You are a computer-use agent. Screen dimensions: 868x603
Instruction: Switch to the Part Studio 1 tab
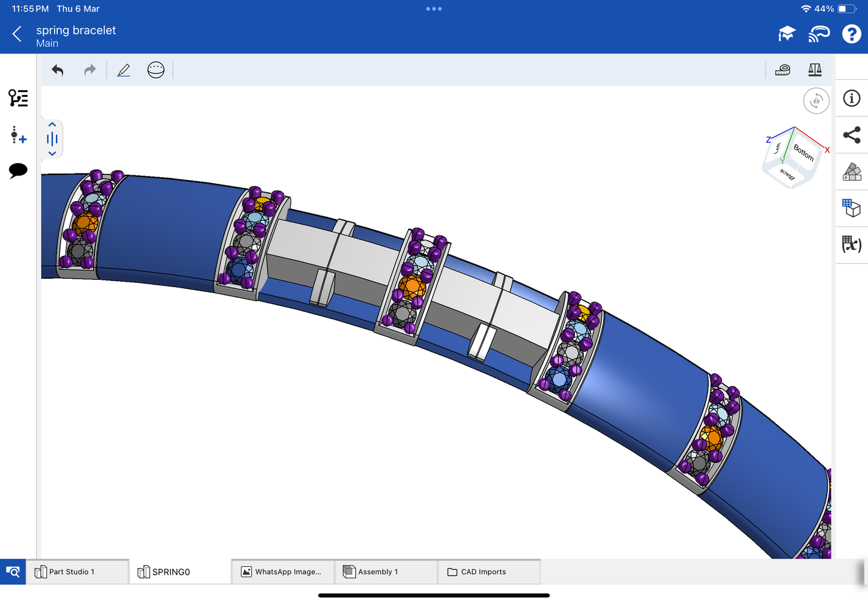[77, 572]
